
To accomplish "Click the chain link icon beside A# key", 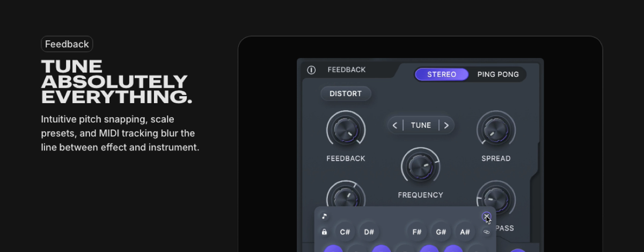I will 487,232.
